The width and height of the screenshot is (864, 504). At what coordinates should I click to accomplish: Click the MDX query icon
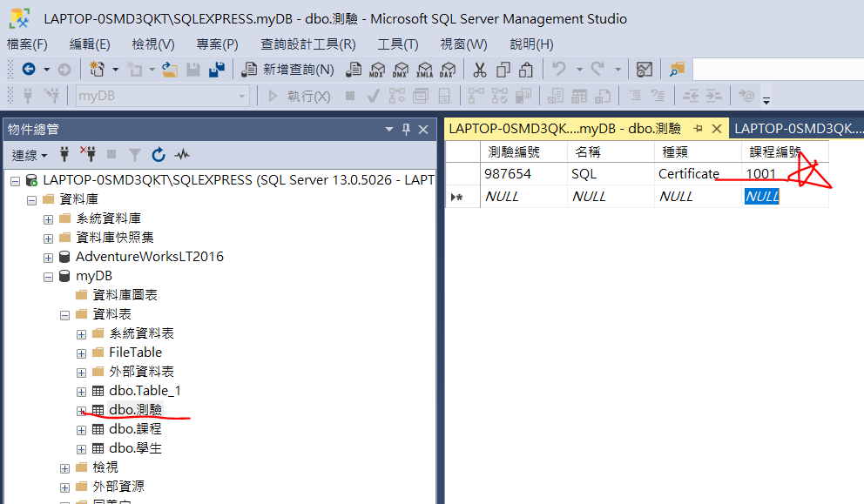point(377,70)
